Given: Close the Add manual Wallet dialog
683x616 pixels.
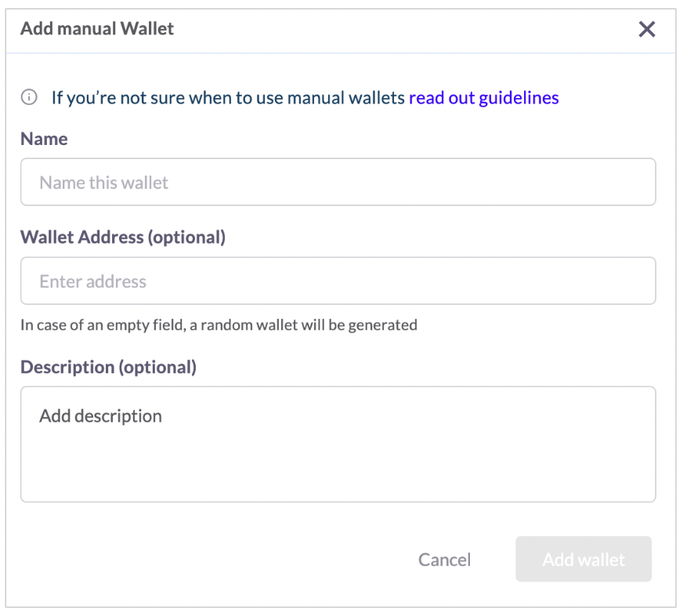Looking at the screenshot, I should (x=646, y=30).
